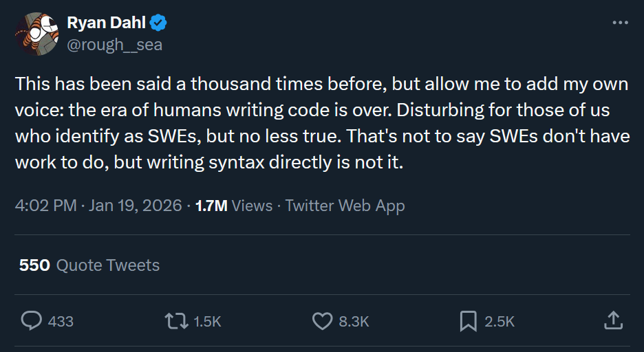Click the 1.5K retweets count
This screenshot has height=352, width=644.
(207, 321)
